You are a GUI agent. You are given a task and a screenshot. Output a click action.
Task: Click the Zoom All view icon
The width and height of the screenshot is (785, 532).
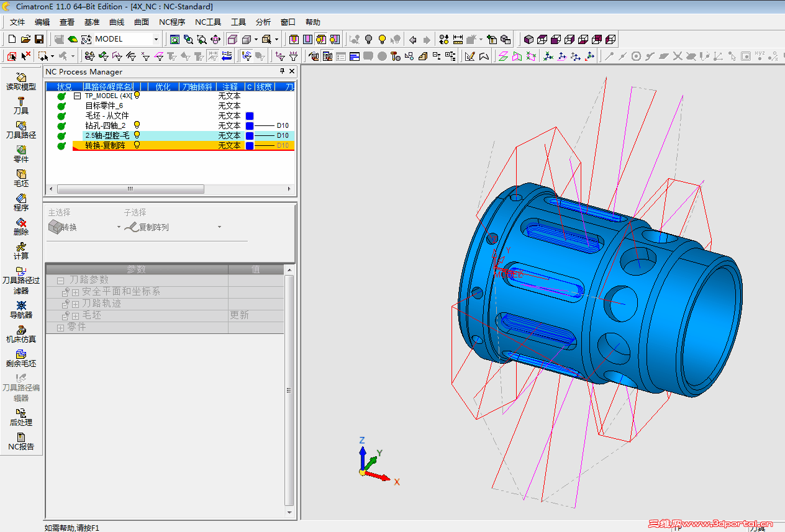tap(175, 39)
